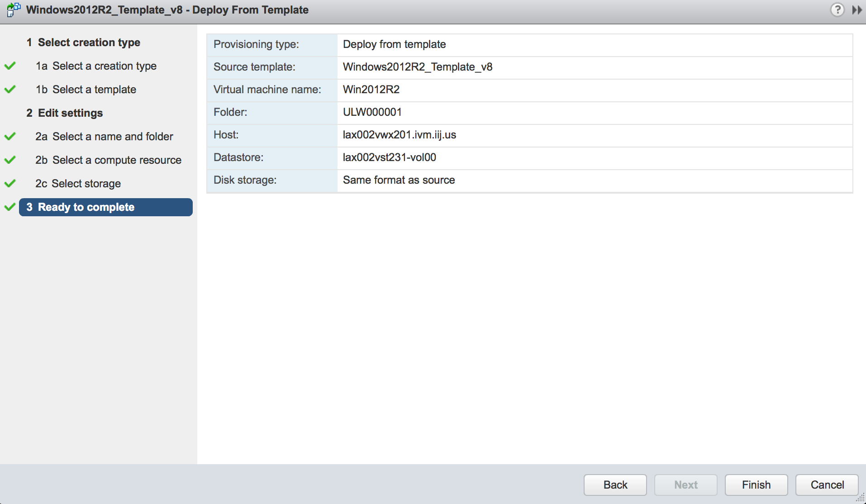Click green checkmark next to Ready to complete

10,207
